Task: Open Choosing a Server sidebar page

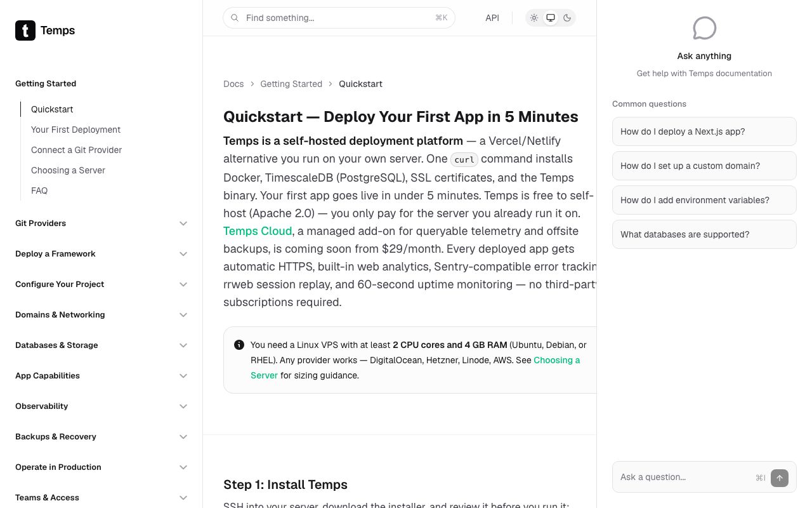Action: pyautogui.click(x=68, y=170)
